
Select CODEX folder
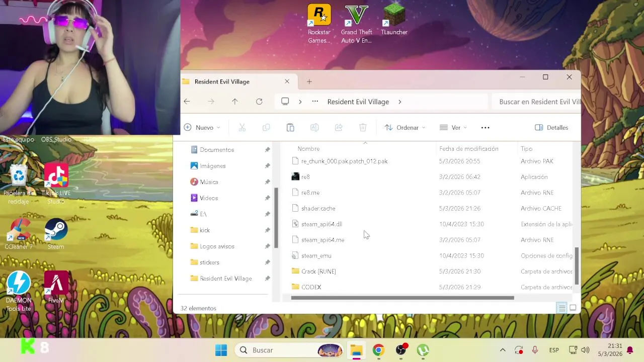(311, 287)
